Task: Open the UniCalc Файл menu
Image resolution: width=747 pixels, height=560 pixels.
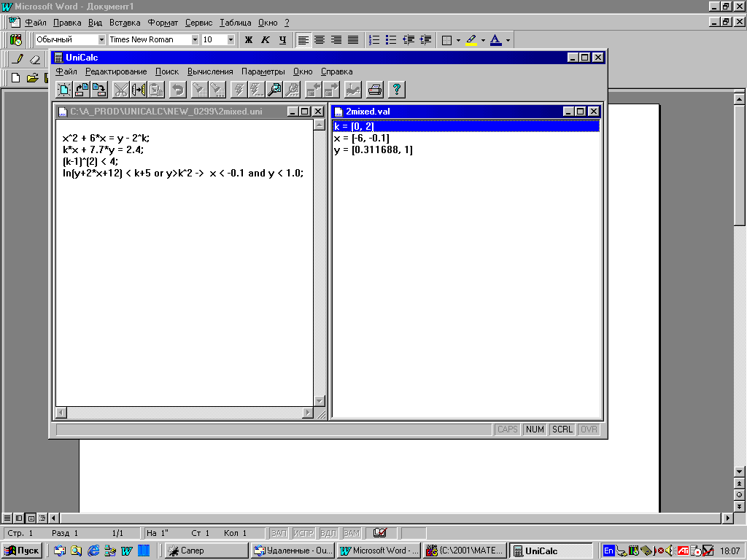Action: point(66,71)
